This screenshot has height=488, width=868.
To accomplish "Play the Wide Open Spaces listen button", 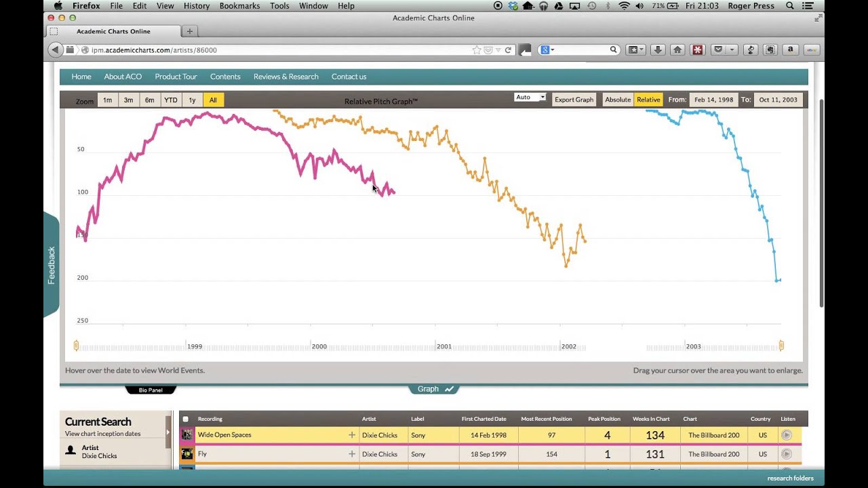I will tap(786, 435).
